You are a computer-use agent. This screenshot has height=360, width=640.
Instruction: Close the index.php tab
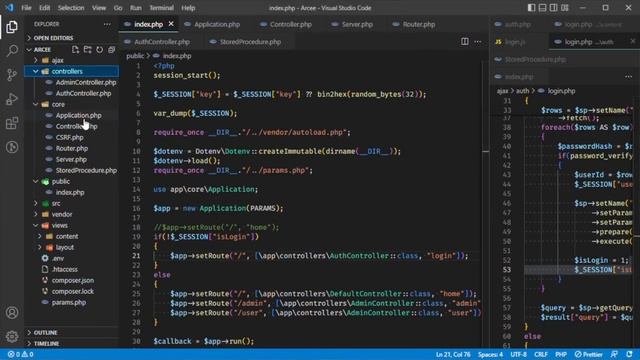pos(171,24)
